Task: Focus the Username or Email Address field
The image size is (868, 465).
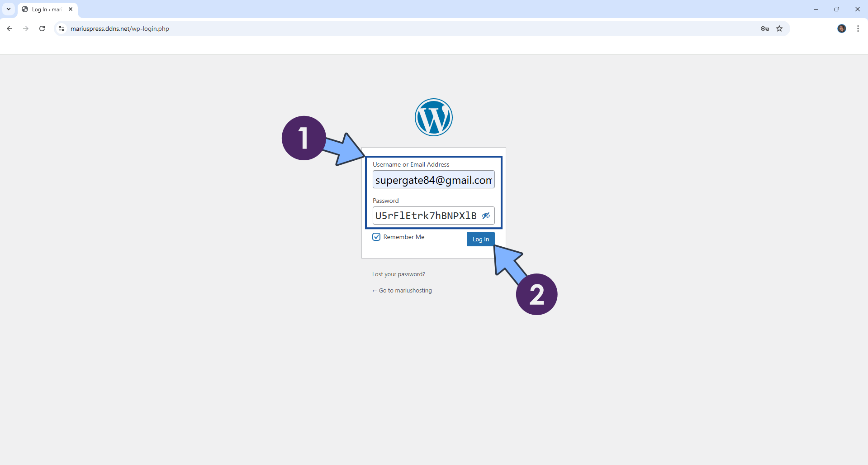Action: 433,180
